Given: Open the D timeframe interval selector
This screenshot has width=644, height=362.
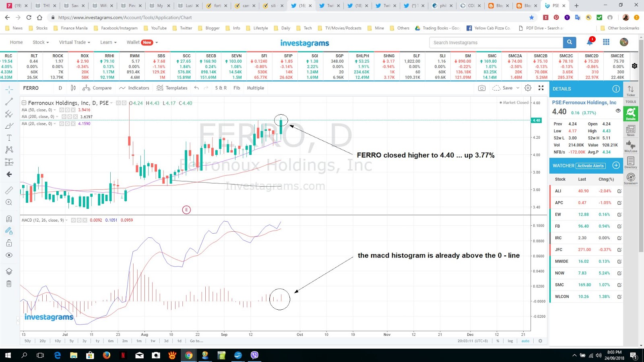Looking at the screenshot, I should [x=60, y=88].
